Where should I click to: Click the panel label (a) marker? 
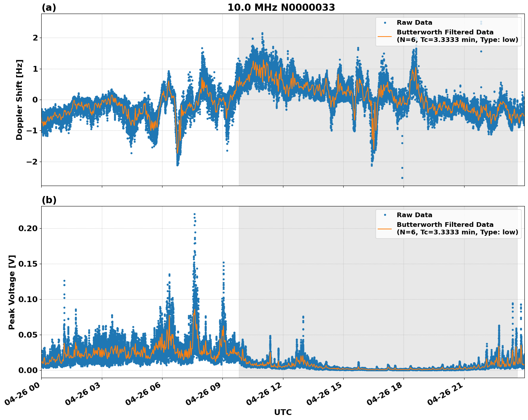click(x=49, y=7)
